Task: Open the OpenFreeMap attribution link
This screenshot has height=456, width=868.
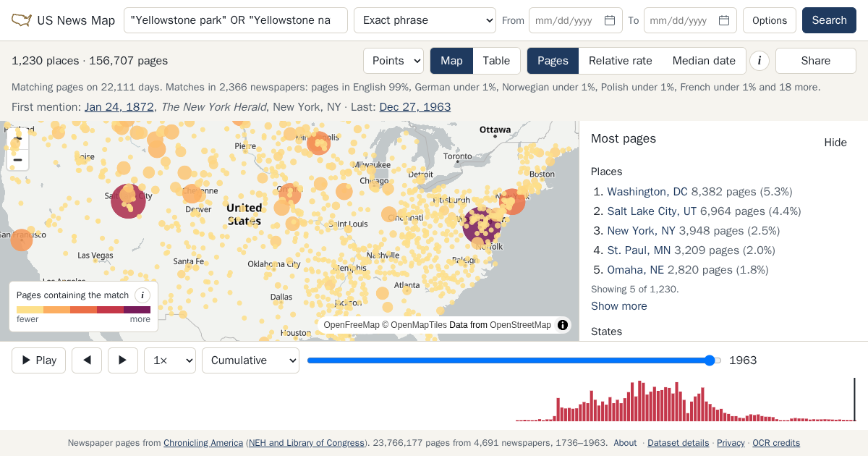Action: (x=352, y=325)
